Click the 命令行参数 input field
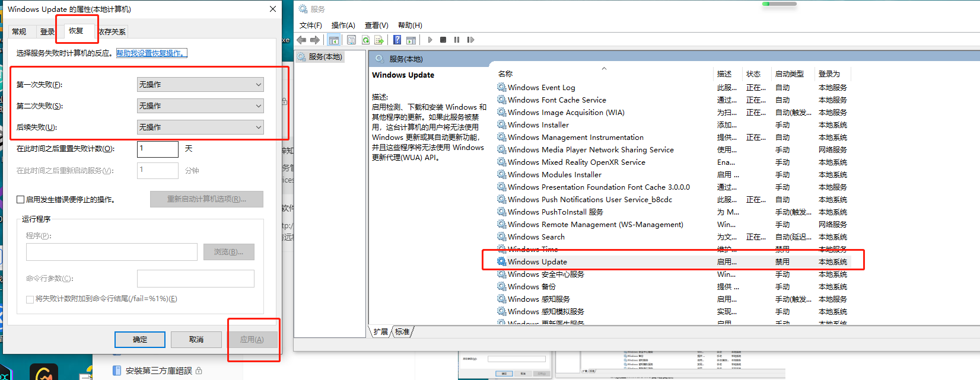980x380 pixels. [x=196, y=279]
